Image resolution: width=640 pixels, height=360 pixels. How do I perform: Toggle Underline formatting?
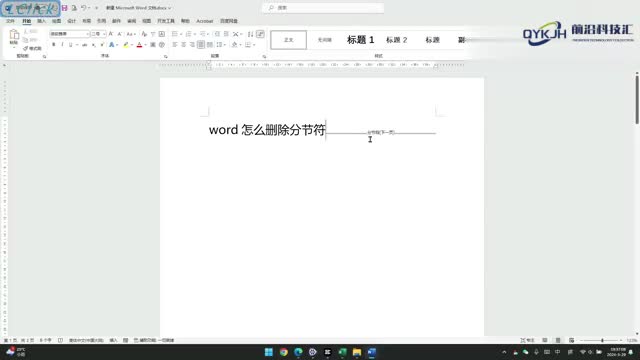pyautogui.click(x=70, y=44)
